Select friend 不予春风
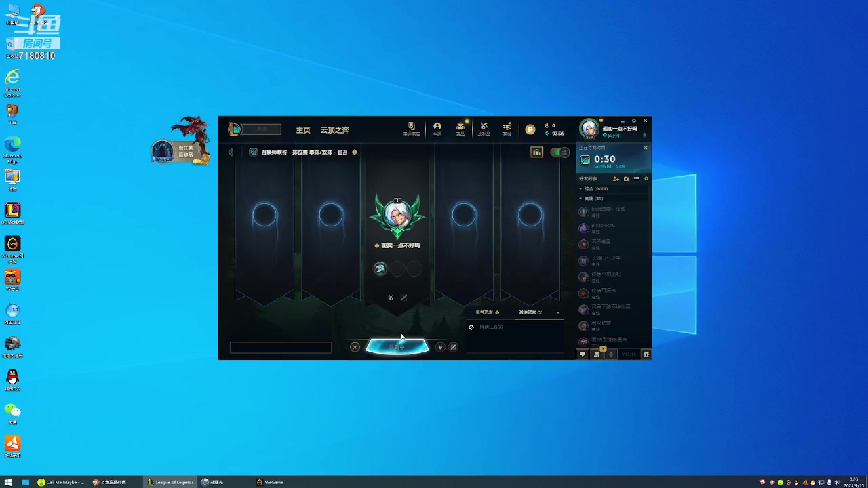The height and width of the screenshot is (488, 868). (612, 244)
